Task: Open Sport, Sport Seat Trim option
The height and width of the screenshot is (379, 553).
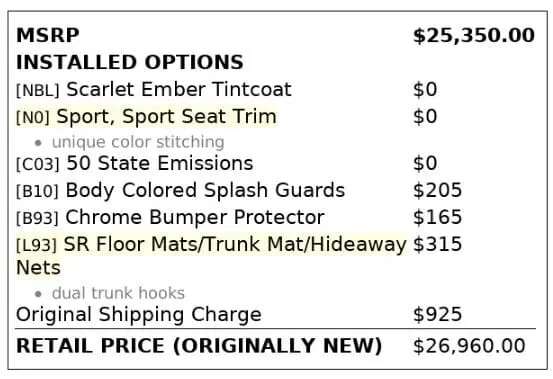Action: pyautogui.click(x=166, y=117)
